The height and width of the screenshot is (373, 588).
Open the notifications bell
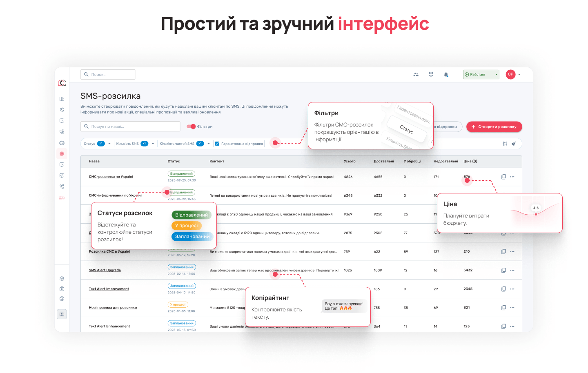(x=446, y=75)
